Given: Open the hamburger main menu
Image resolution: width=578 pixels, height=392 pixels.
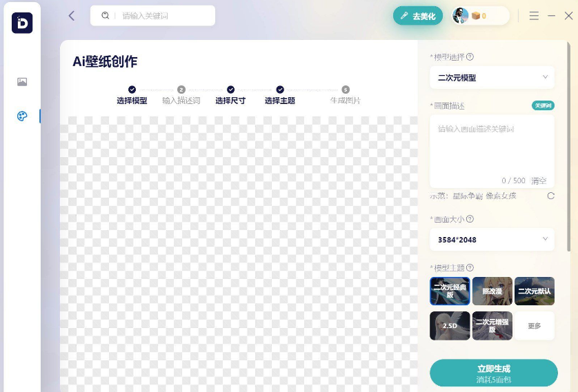Looking at the screenshot, I should 534,16.
